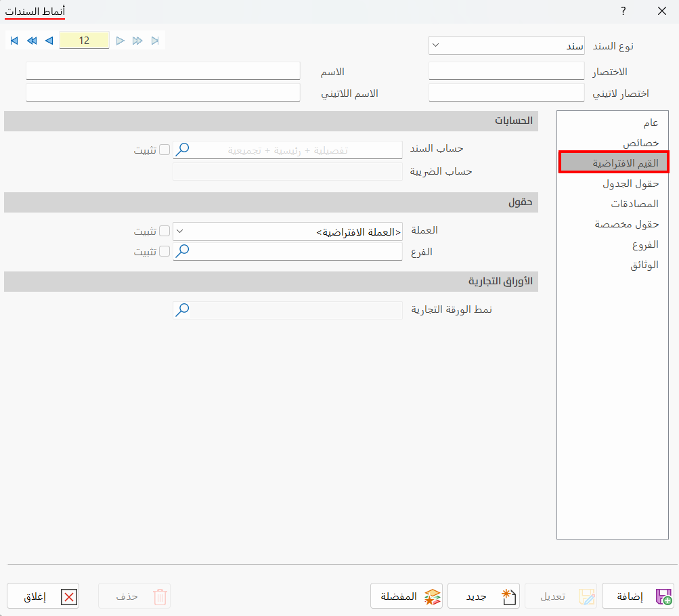
Task: Click the help question mark icon
Action: (623, 12)
